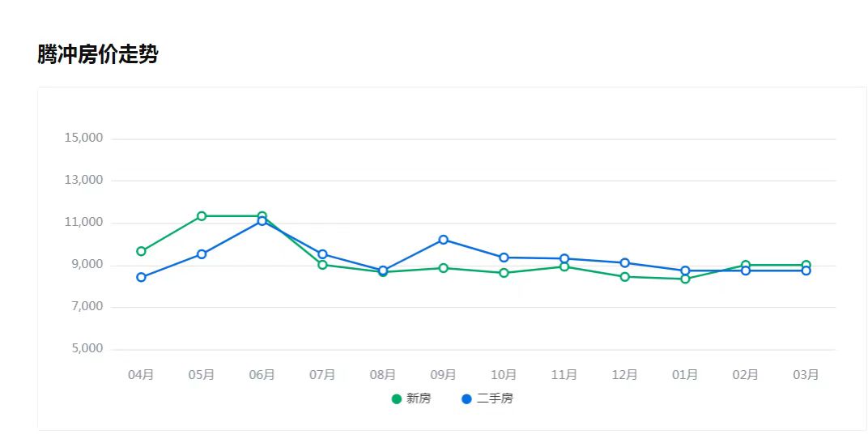
Task: Click the 腾冲房价走势 chart heading
Action: coord(98,55)
